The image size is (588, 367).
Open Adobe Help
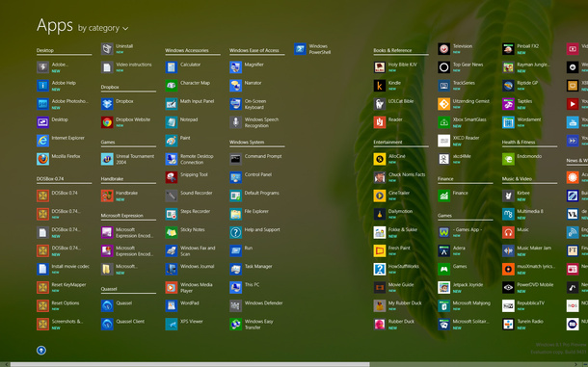click(57, 86)
